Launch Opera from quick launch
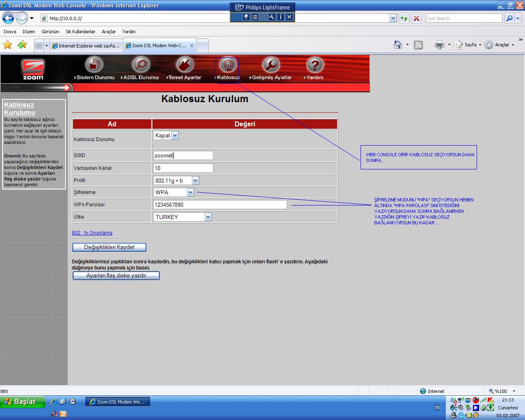The width and height of the screenshot is (525, 420). point(54,413)
